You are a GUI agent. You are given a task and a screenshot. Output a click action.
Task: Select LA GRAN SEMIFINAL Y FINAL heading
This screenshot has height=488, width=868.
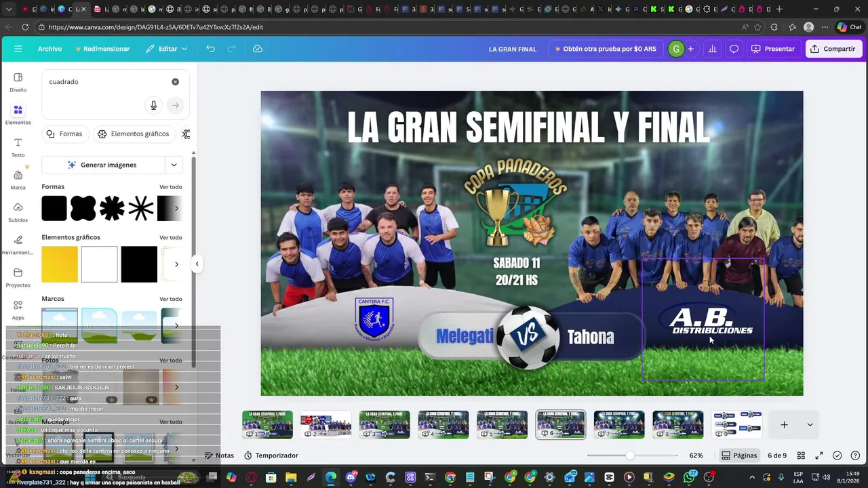click(x=529, y=128)
